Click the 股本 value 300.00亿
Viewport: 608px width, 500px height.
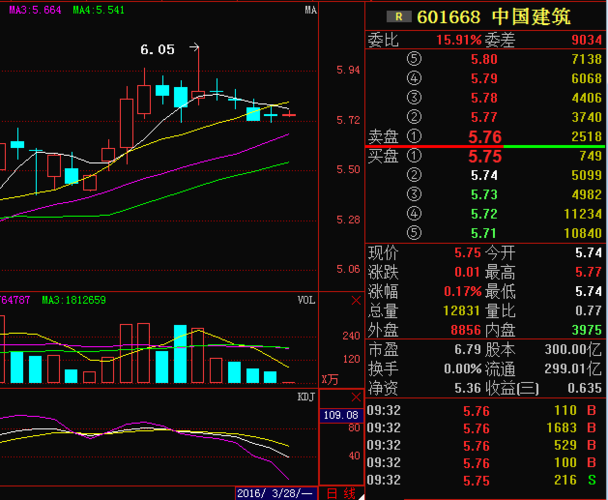pyautogui.click(x=573, y=349)
